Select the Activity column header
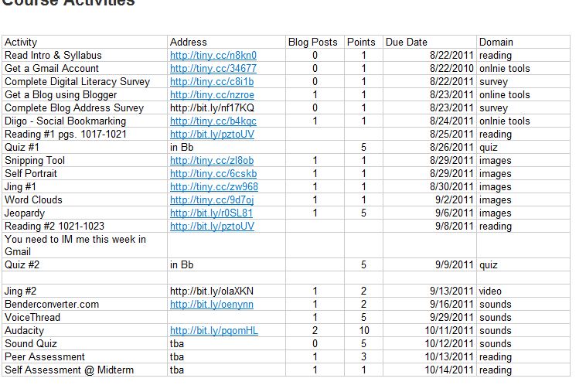This screenshot has height=392, width=586. [x=84, y=42]
